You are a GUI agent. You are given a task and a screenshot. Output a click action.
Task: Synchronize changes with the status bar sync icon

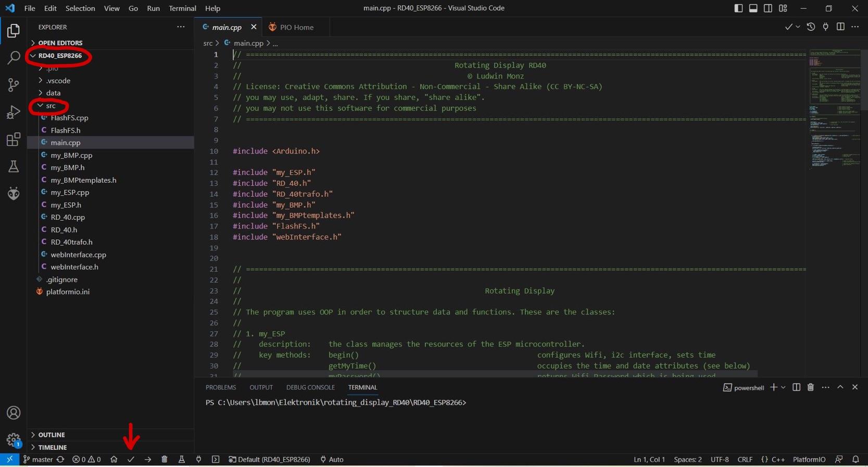click(60, 459)
